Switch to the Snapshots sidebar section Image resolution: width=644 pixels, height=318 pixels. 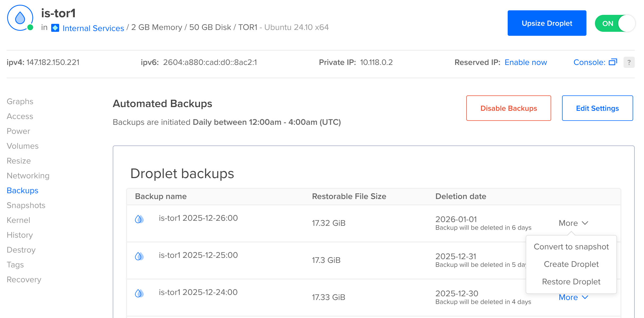click(26, 205)
